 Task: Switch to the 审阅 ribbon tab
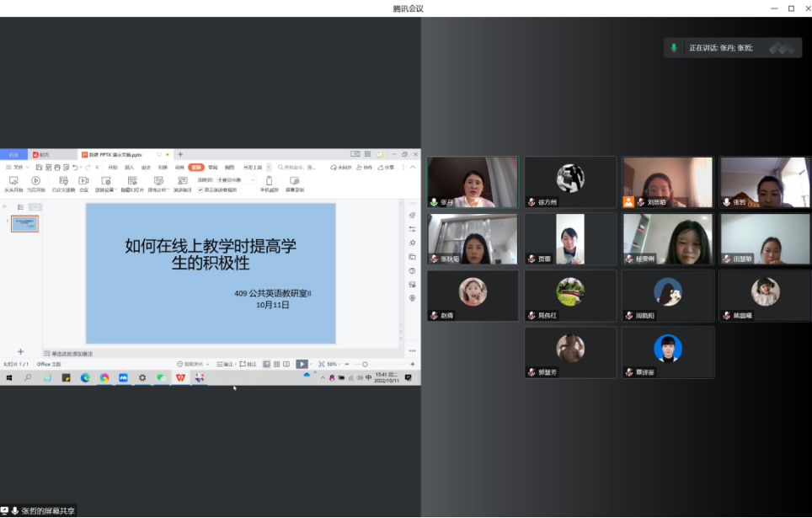point(213,168)
